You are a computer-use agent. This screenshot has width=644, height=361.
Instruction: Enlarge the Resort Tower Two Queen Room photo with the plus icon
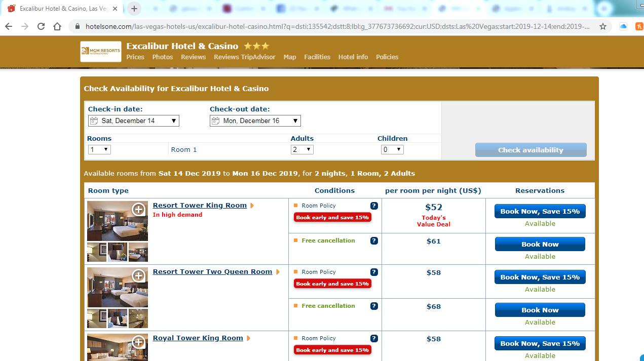[139, 275]
